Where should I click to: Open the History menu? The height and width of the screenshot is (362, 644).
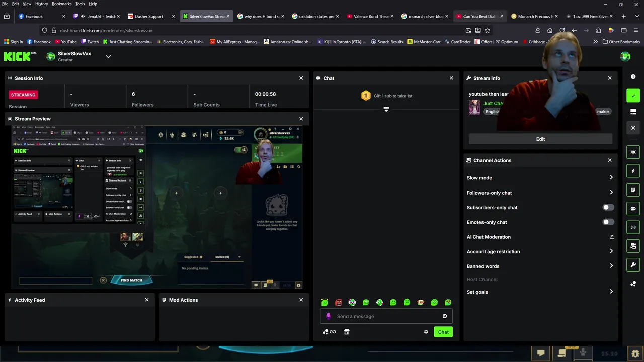[42, 4]
